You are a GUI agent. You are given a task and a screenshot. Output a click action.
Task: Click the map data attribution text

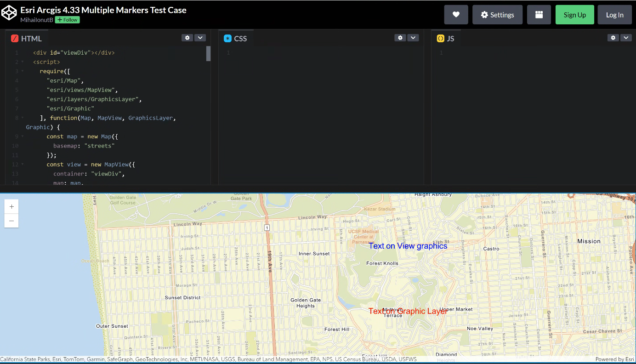click(x=208, y=359)
